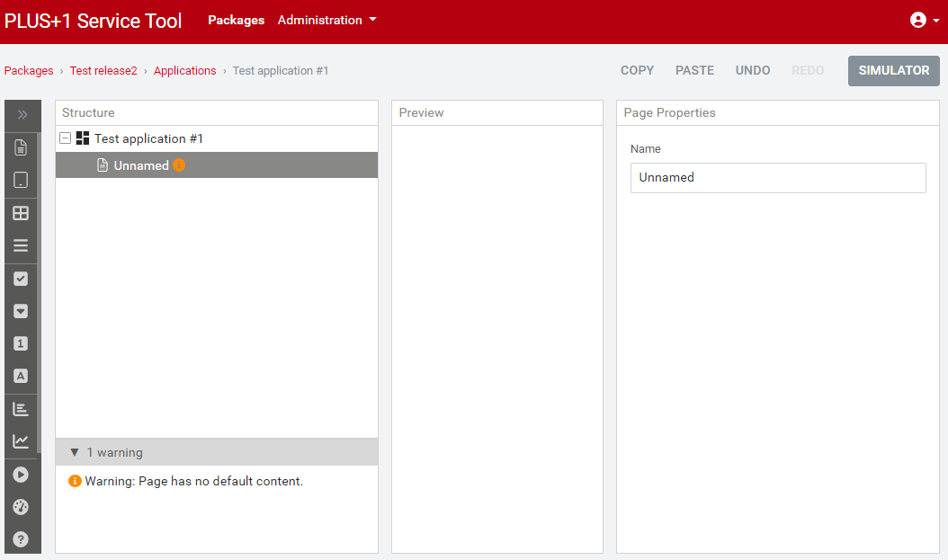
Task: Open the Administration dropdown menu
Action: click(326, 19)
